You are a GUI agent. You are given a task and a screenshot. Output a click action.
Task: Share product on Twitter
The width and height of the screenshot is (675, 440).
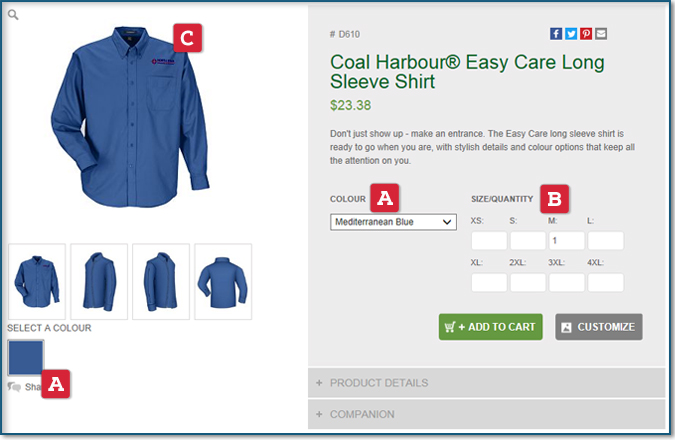[571, 34]
